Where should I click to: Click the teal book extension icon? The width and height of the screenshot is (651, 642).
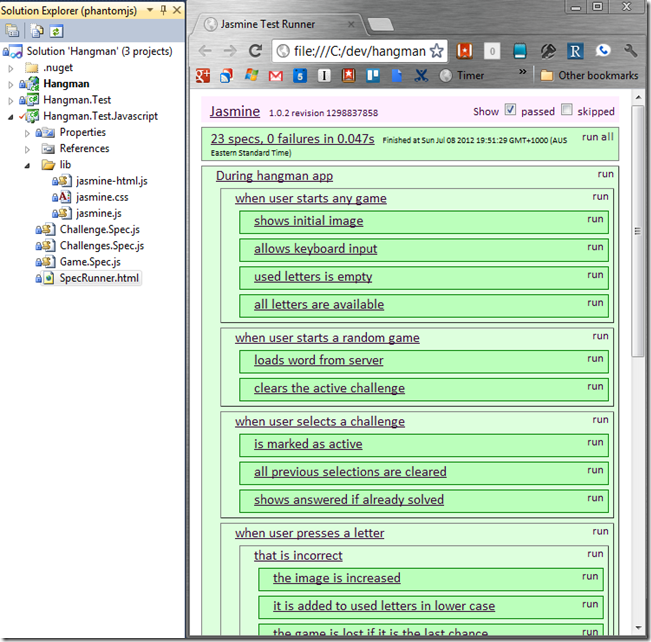(x=520, y=51)
